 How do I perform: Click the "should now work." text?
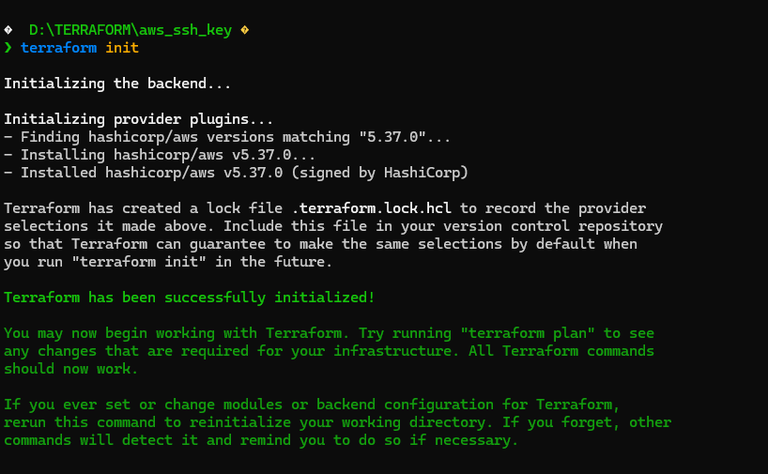68,369
